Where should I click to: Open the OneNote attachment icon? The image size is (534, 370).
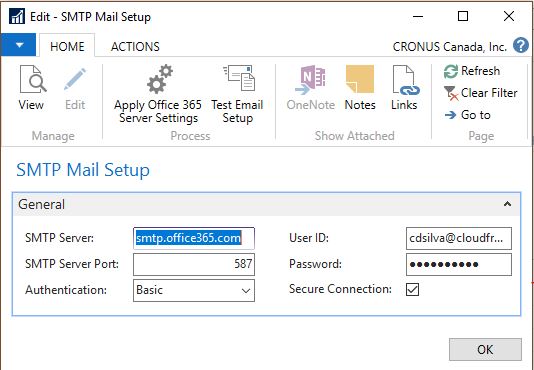coord(310,80)
